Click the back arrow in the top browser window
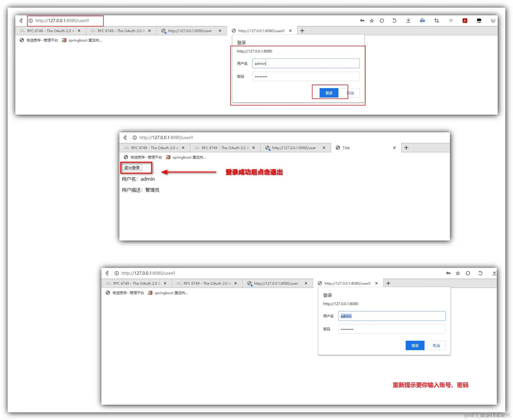This screenshot has width=513, height=420. coord(21,21)
